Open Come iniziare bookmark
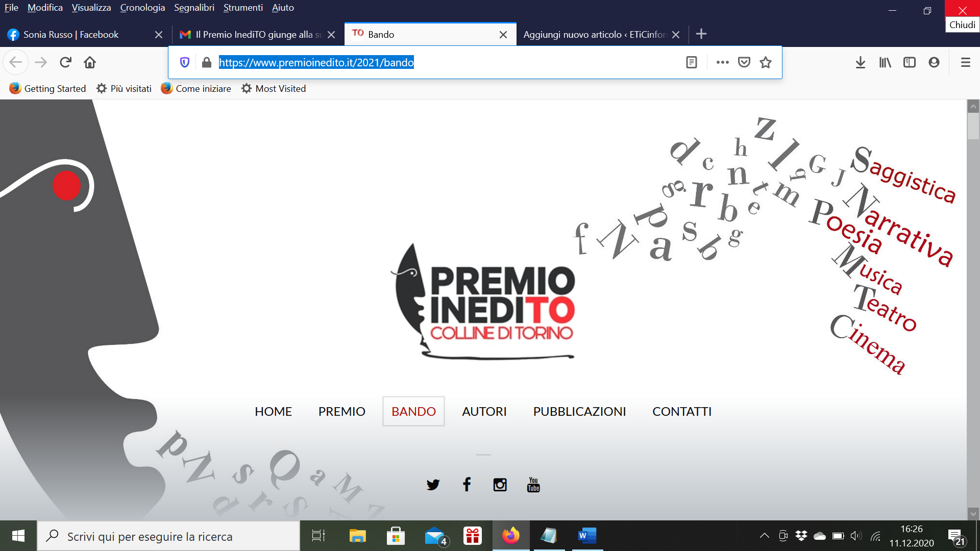The width and height of the screenshot is (980, 551). [196, 88]
